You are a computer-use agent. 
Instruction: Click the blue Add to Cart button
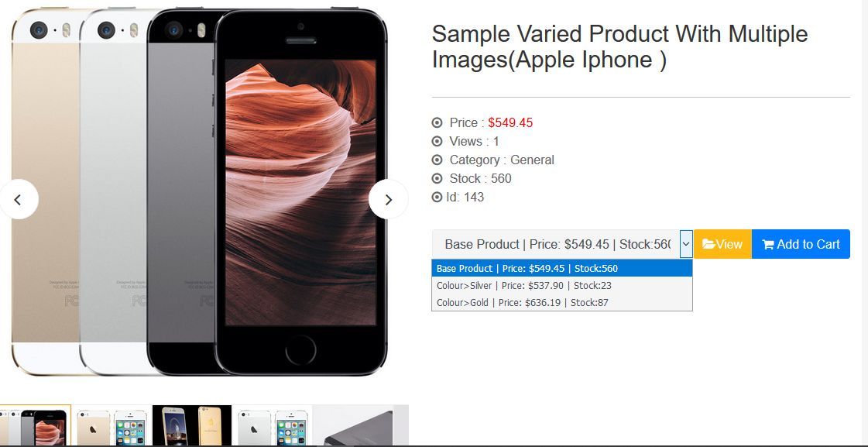click(x=801, y=244)
